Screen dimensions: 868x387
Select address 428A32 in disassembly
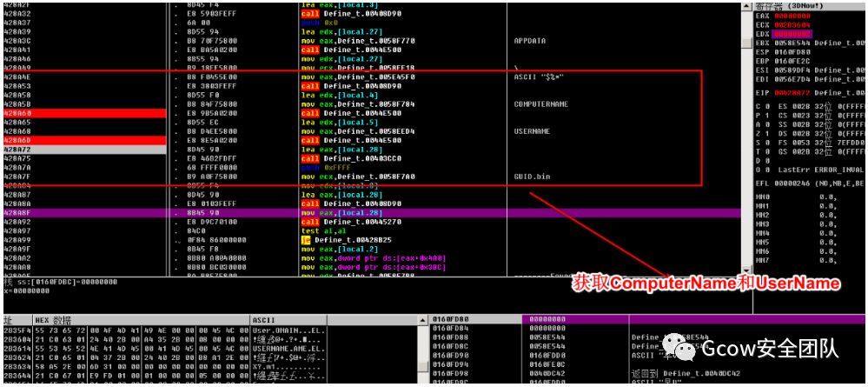tap(17, 13)
